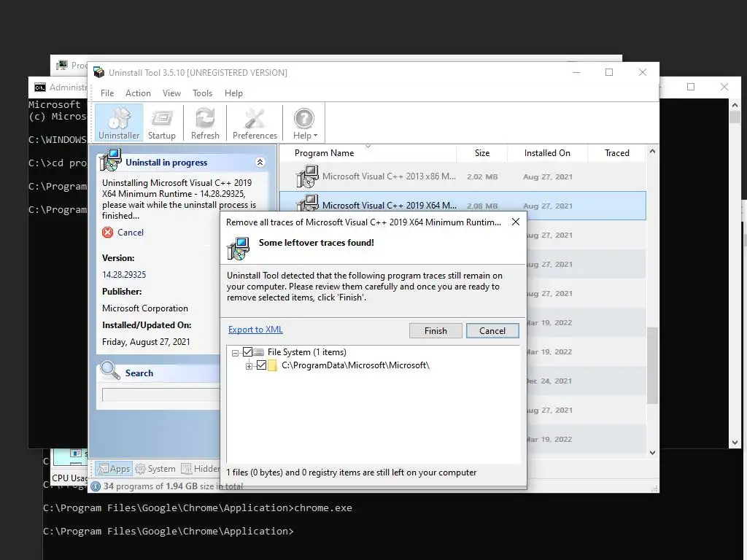747x560 pixels.
Task: Sort by Traced column header
Action: pos(617,153)
